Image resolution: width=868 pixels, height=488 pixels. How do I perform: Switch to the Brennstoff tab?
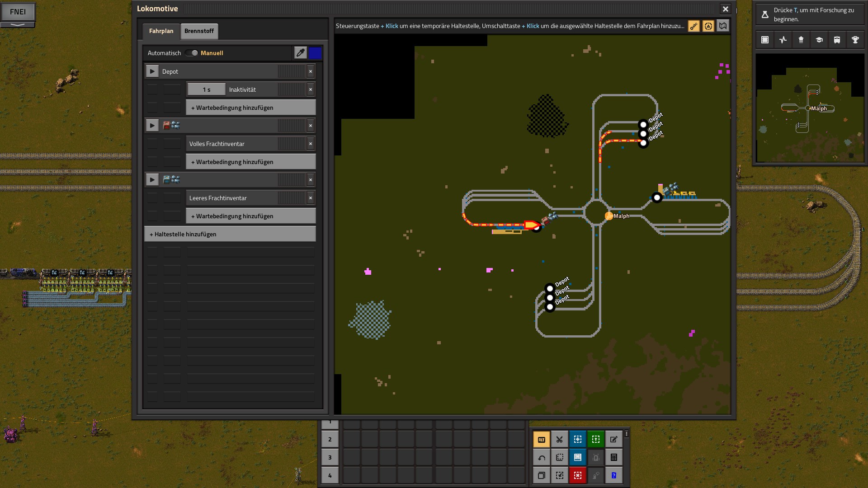[199, 31]
